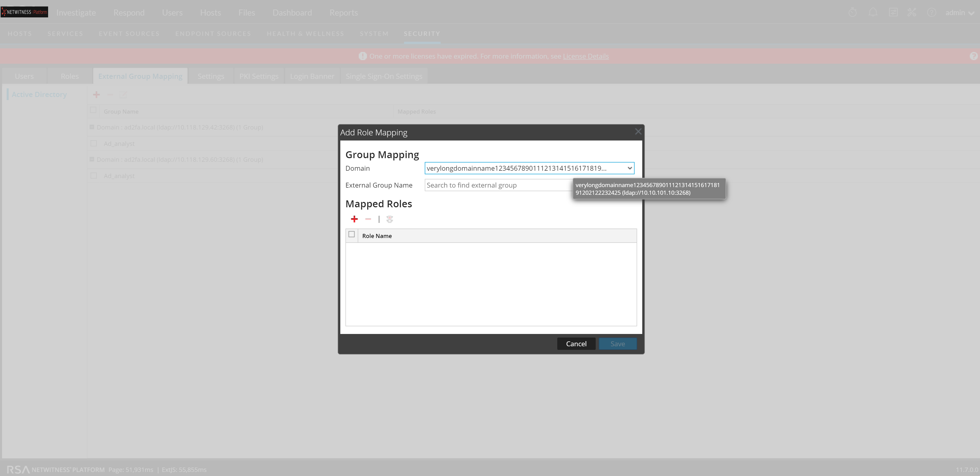Screen dimensions: 980x476
Task: Open the License Details link
Action: (x=585, y=56)
